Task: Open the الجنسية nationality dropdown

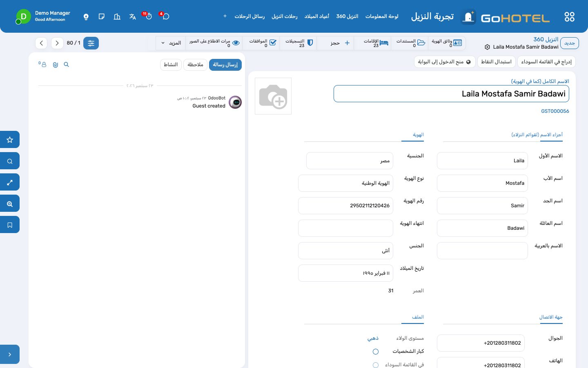Action: pyautogui.click(x=350, y=161)
